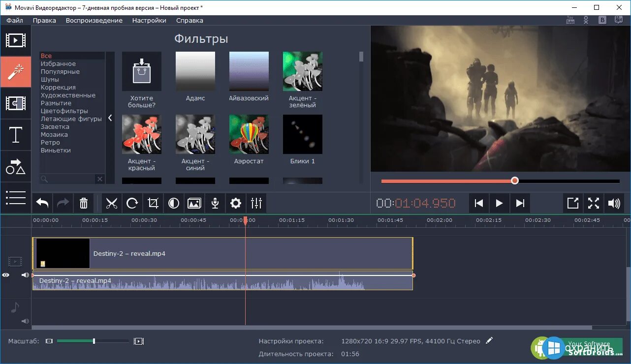The image size is (631, 364).
Task: Click the redo arrow button
Action: tap(63, 203)
